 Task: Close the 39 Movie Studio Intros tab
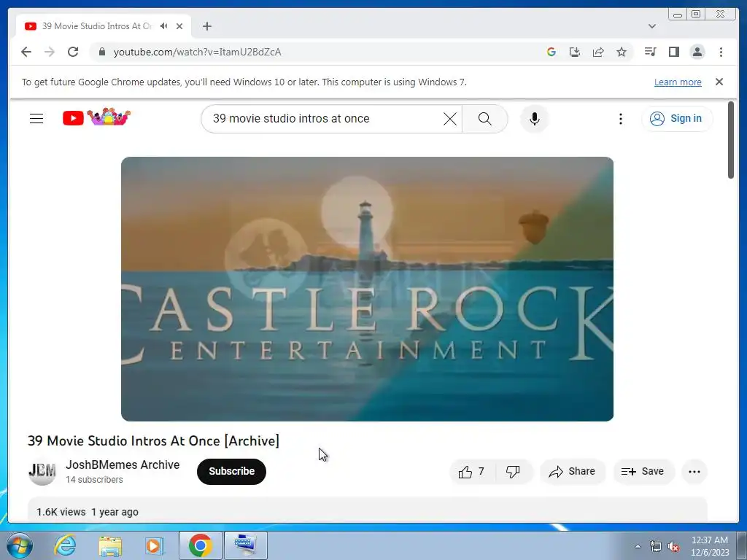click(x=179, y=26)
